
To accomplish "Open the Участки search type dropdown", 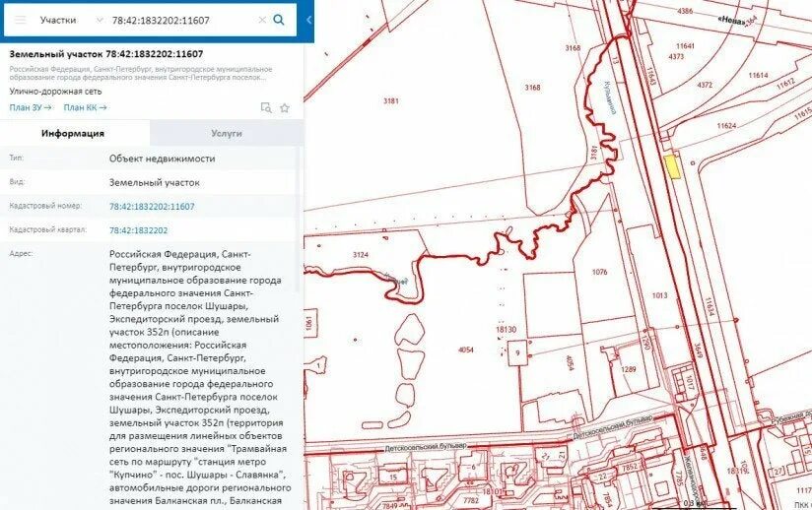I will click(71, 20).
